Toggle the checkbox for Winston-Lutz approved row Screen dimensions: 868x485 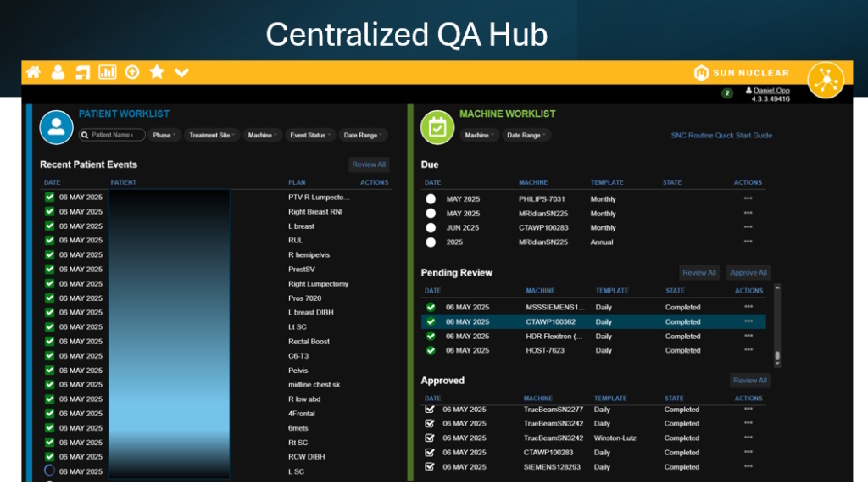click(430, 438)
